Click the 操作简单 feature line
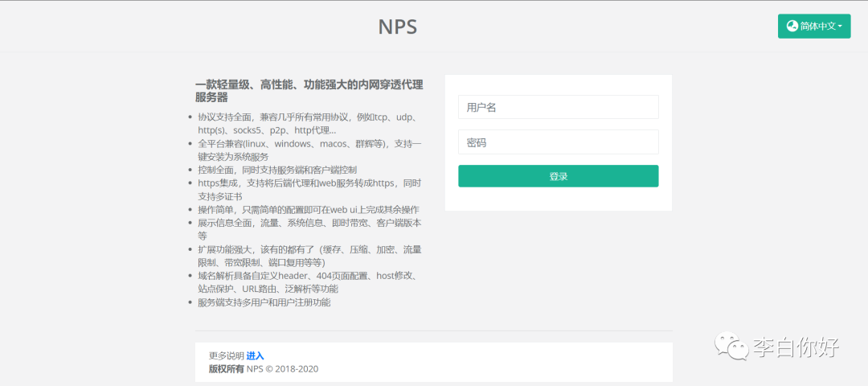The width and height of the screenshot is (868, 386). pos(309,209)
